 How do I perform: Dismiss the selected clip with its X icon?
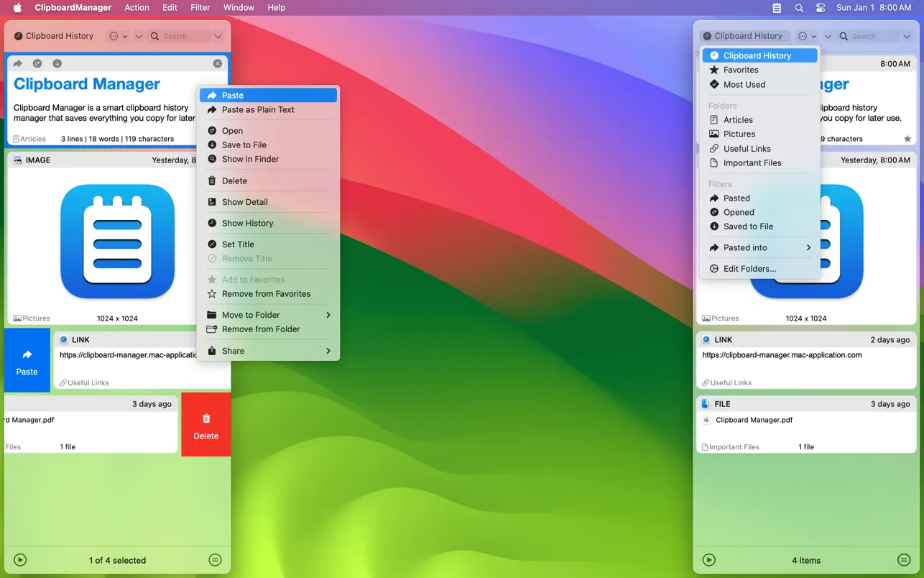(x=218, y=63)
